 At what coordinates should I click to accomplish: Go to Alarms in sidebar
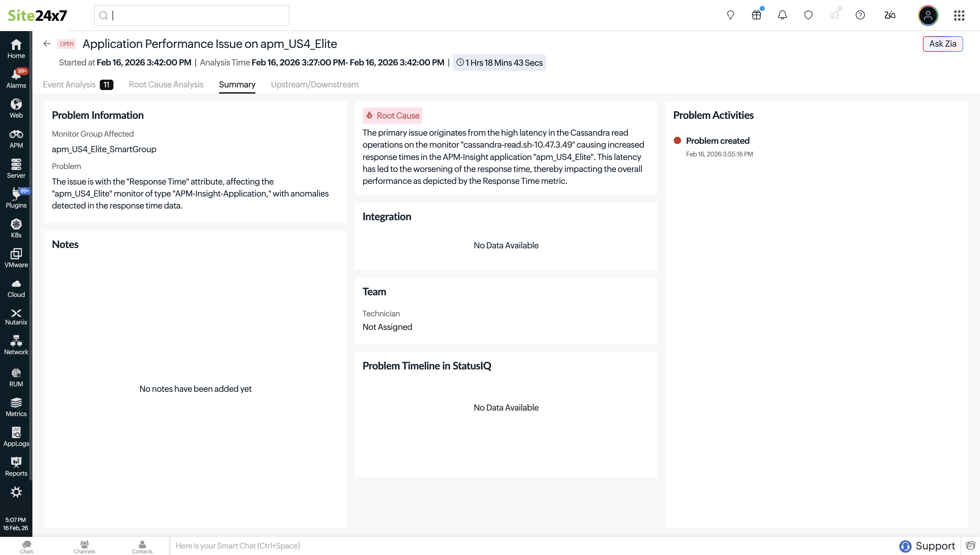tap(16, 79)
